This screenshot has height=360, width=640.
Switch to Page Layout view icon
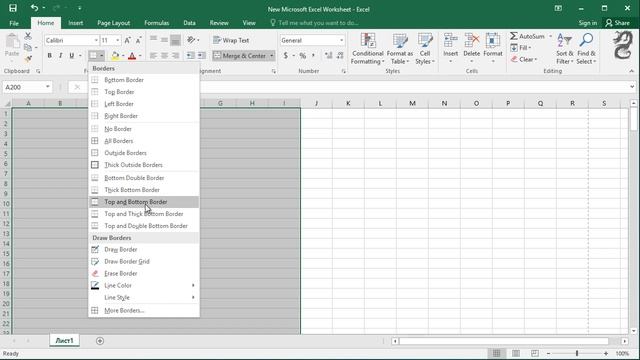pos(516,353)
